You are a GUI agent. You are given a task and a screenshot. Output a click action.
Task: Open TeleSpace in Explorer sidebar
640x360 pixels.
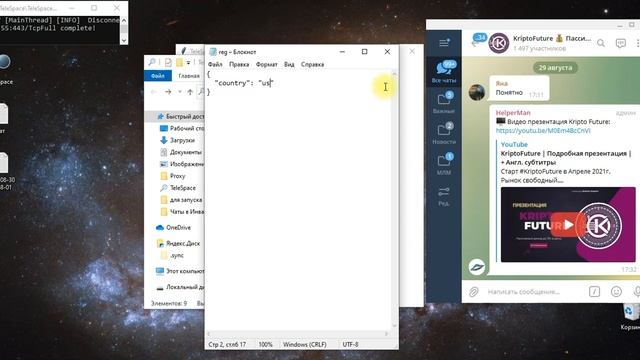coord(178,188)
